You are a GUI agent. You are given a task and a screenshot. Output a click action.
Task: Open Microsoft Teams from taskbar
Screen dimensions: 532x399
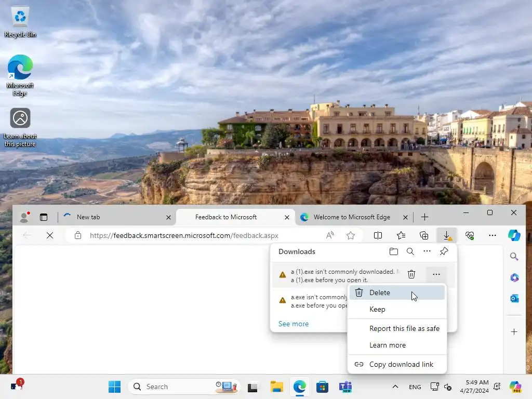(x=345, y=387)
